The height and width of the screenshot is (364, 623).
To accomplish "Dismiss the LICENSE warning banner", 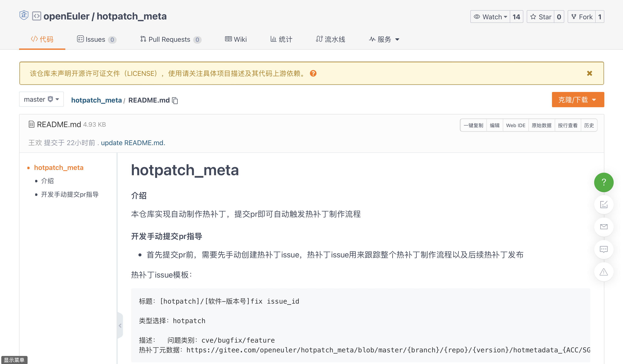I will (589, 73).
